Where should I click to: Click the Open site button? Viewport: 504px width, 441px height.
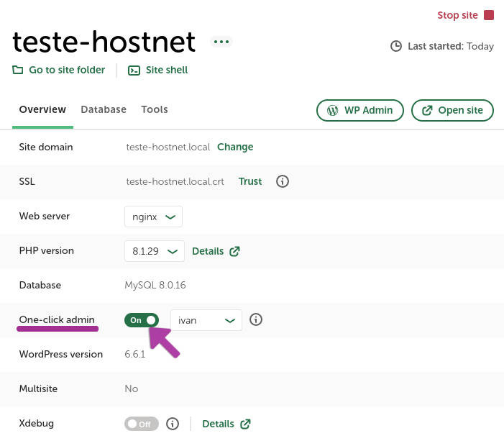click(x=452, y=110)
